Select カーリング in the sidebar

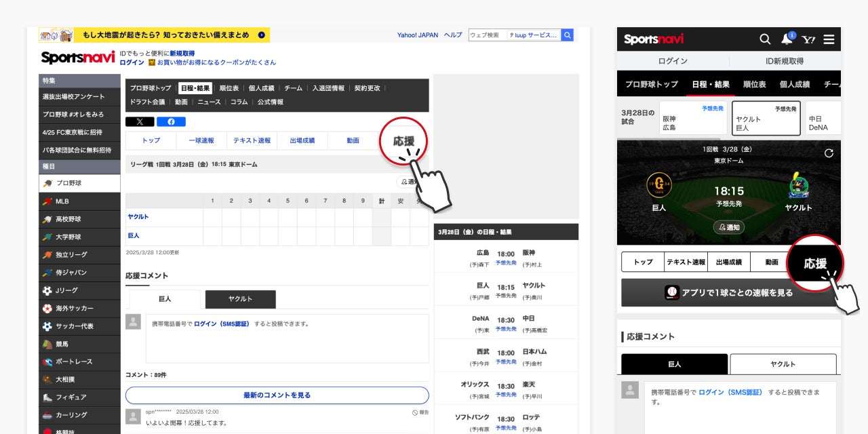tap(79, 414)
